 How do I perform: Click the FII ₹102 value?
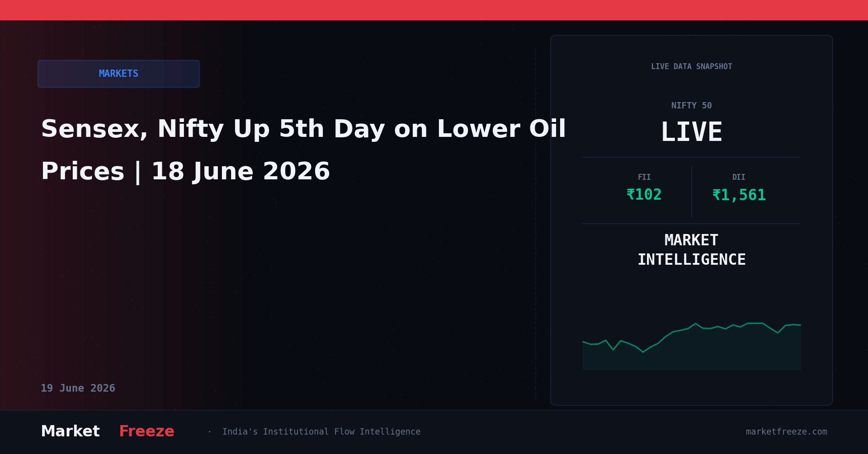(x=644, y=195)
